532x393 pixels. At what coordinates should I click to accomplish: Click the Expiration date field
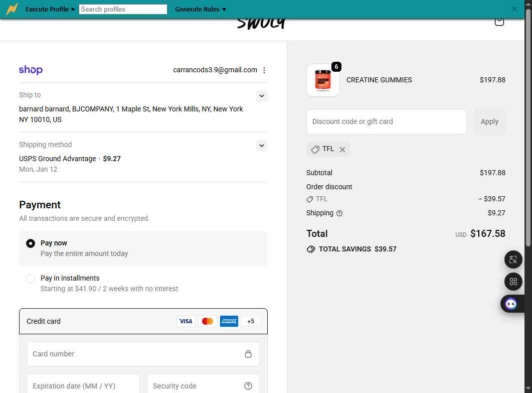click(83, 384)
